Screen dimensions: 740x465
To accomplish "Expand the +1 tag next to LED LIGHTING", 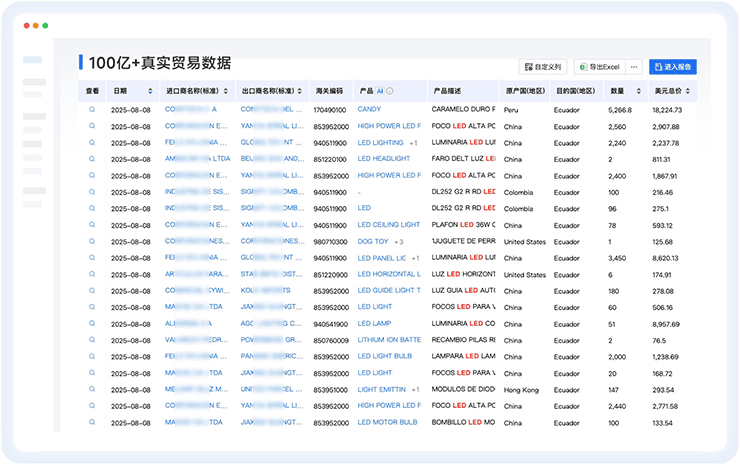I will [413, 143].
